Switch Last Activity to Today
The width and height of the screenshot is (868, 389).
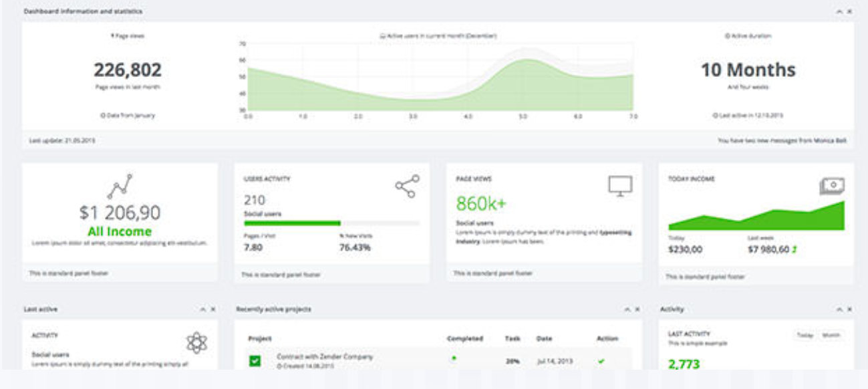coord(805,336)
